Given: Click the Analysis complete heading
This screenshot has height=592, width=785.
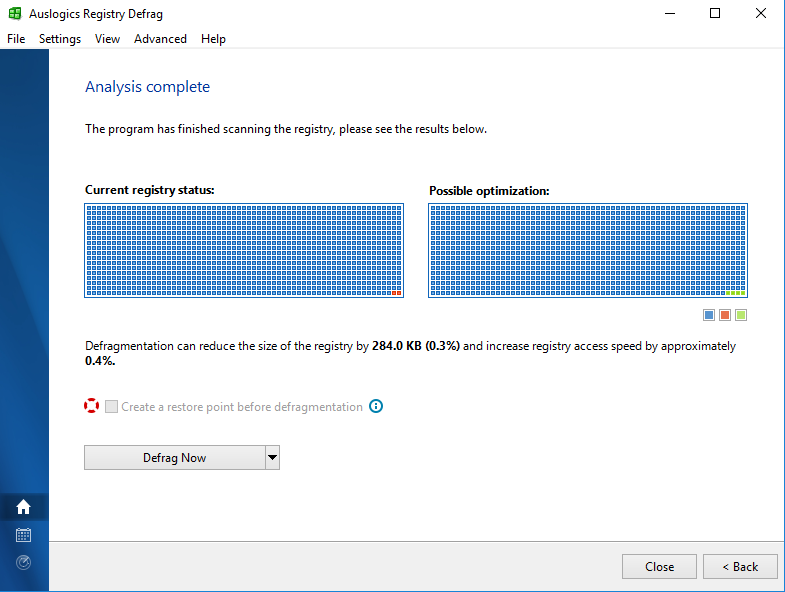Looking at the screenshot, I should (147, 87).
